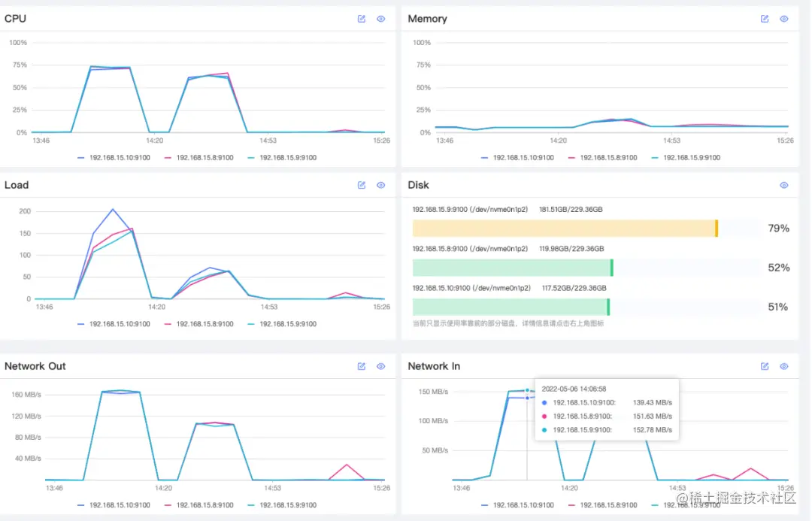Select the edit pencil icon on Network In panel
Image resolution: width=812 pixels, height=521 pixels.
(765, 366)
